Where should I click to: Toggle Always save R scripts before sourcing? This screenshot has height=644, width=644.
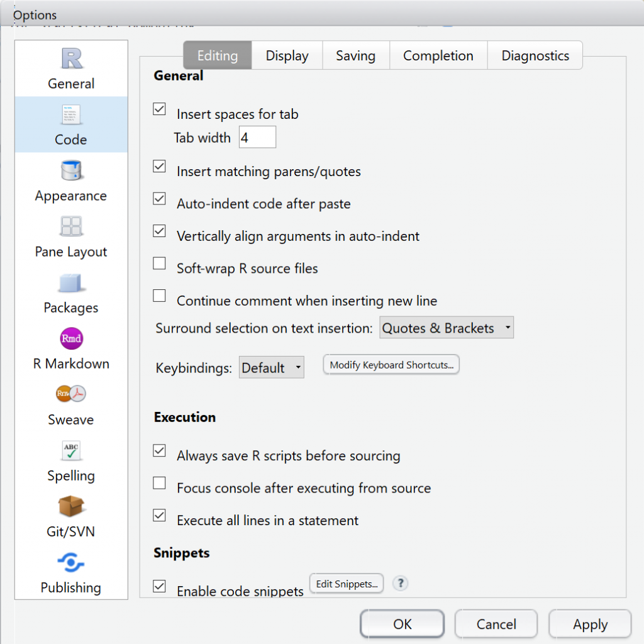point(159,450)
